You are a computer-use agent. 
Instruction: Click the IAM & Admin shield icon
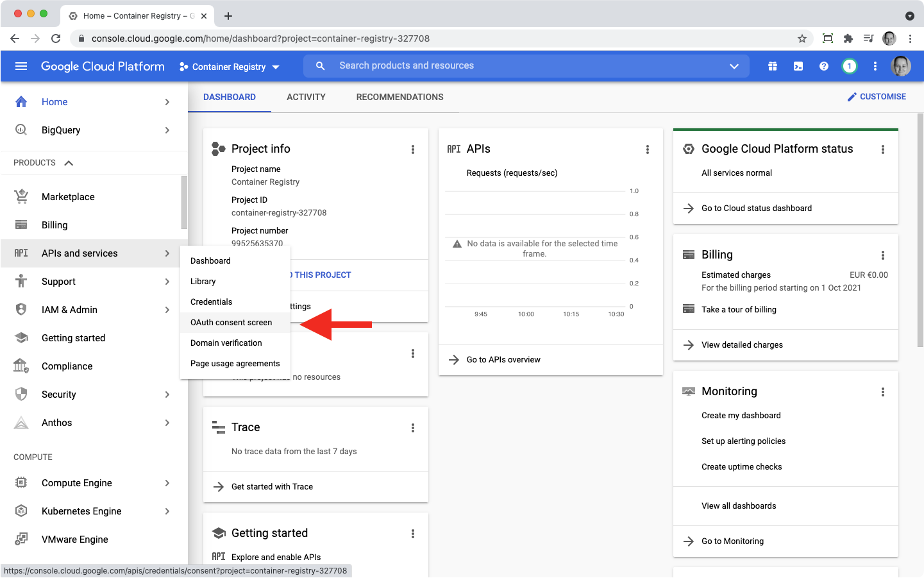point(21,309)
